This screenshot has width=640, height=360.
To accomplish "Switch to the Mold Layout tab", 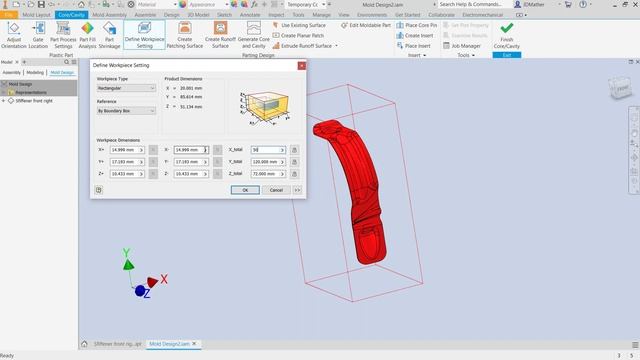I will [x=36, y=15].
